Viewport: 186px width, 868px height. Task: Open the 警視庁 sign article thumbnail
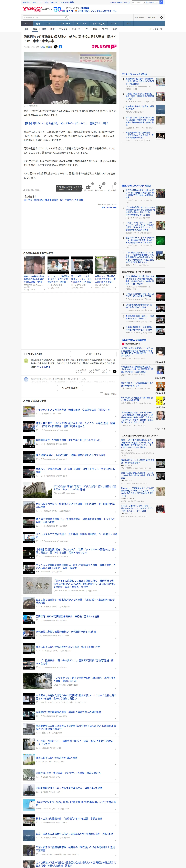coord(38,585)
